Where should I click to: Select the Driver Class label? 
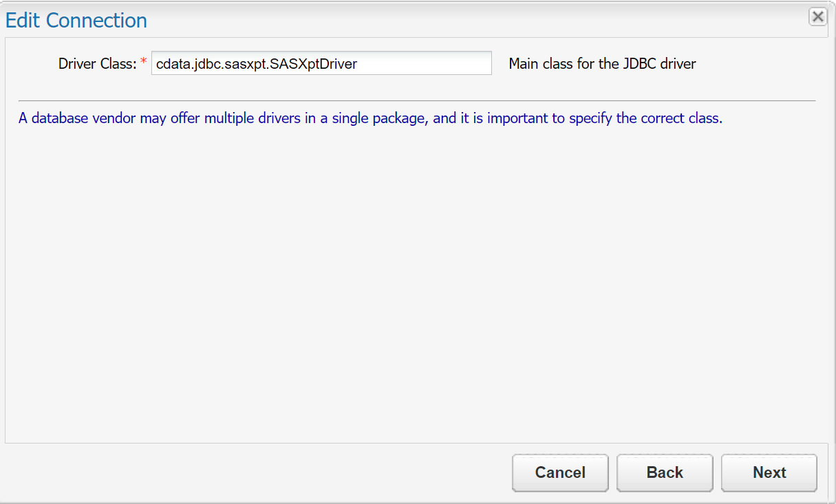click(x=97, y=64)
